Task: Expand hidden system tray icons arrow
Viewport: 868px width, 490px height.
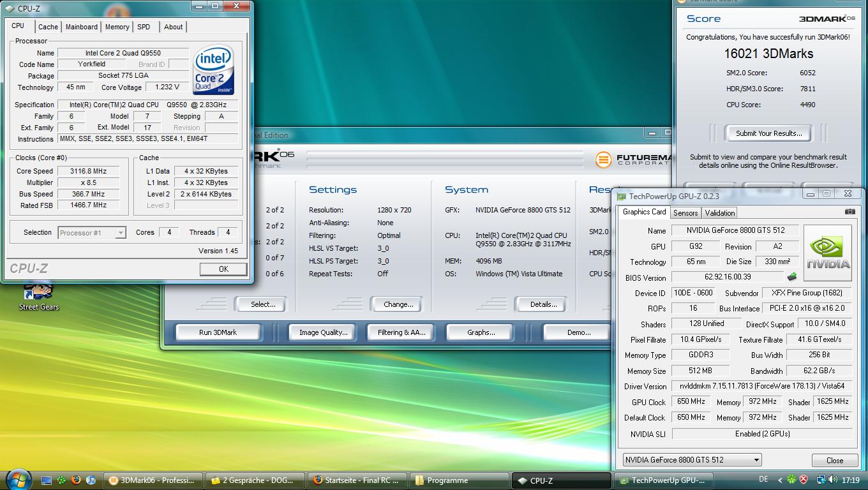Action: 780,480
